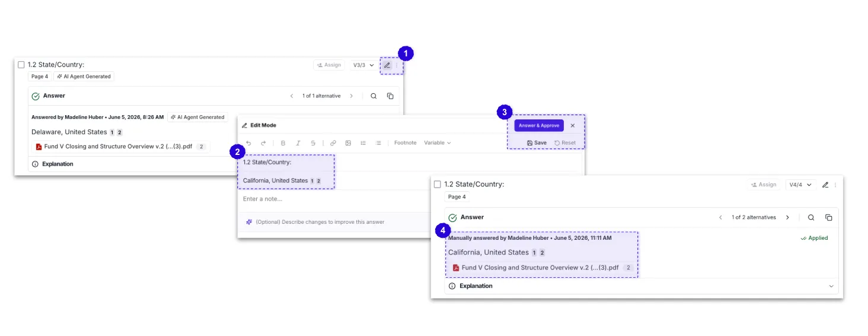Click the Answer & Approve button
The image size is (868, 336).
click(x=539, y=126)
